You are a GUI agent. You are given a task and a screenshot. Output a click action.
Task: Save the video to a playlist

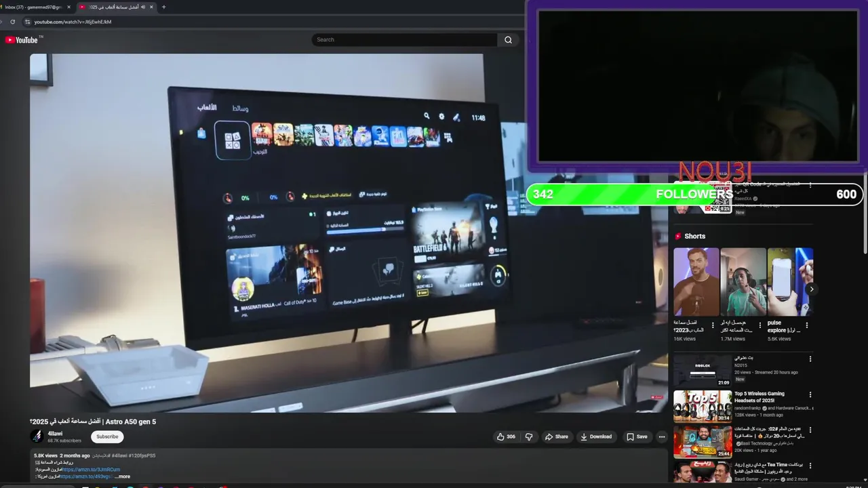click(637, 436)
